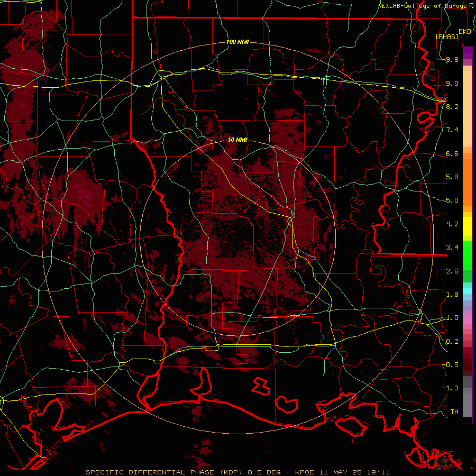
Task: Click the 8.2 legend value
Action: point(452,106)
